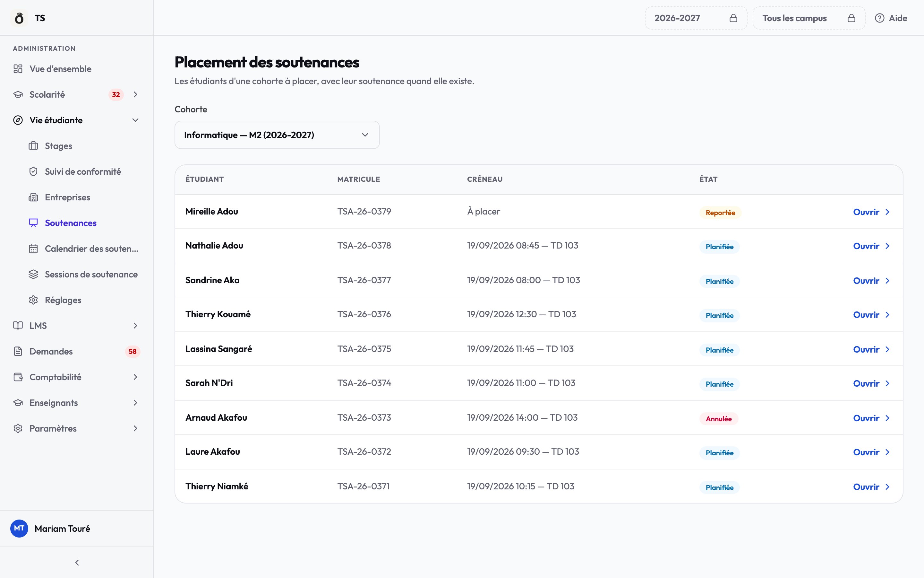This screenshot has width=924, height=578.
Task: Go to Vue d'ensemble menu item
Action: (76, 69)
